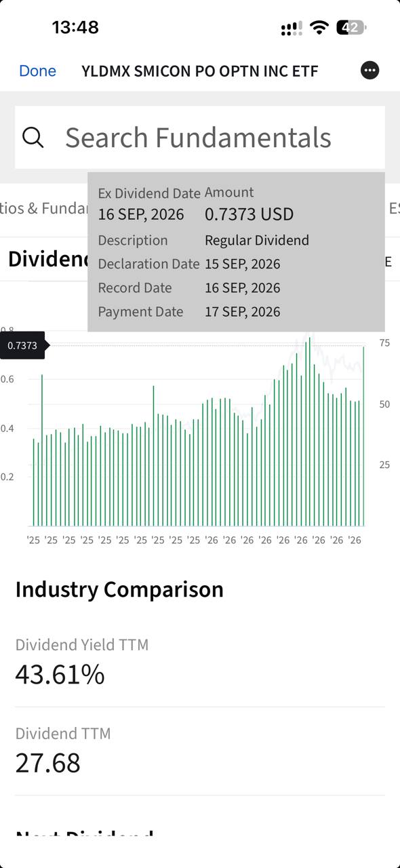Select the Ratios & Fundamentals tab
Viewport: 400px width, 868px height.
tap(45, 208)
